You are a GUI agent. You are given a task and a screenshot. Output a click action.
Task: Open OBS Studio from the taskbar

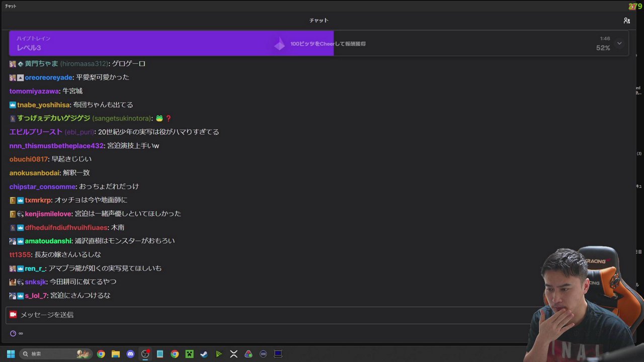pos(145,354)
